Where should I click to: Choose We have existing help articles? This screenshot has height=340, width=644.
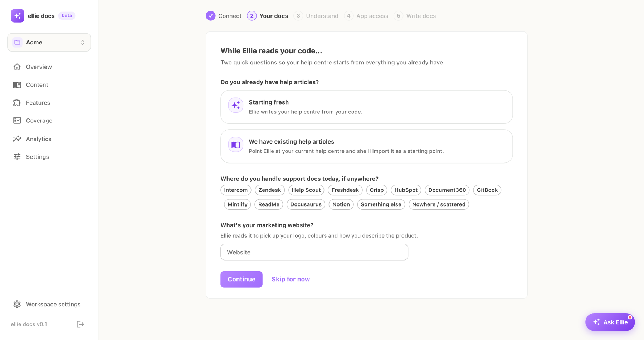point(366,146)
